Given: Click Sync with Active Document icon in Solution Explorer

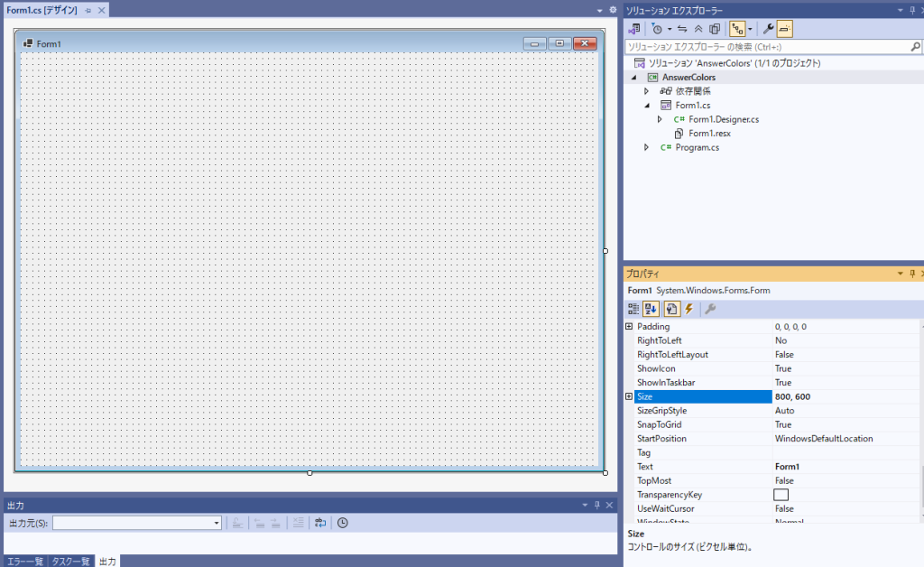Looking at the screenshot, I should 683,29.
